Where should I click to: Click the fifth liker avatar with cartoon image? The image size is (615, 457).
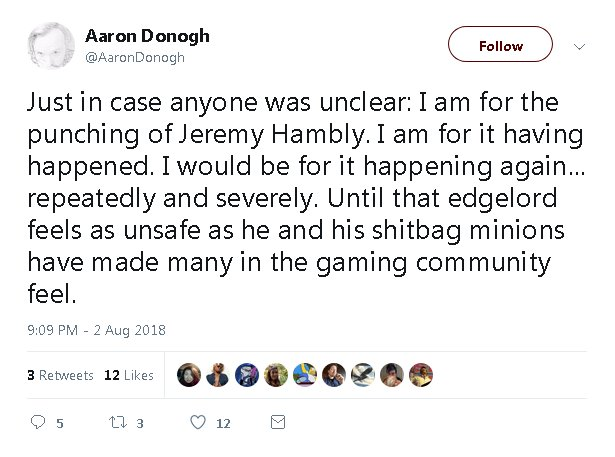[305, 375]
